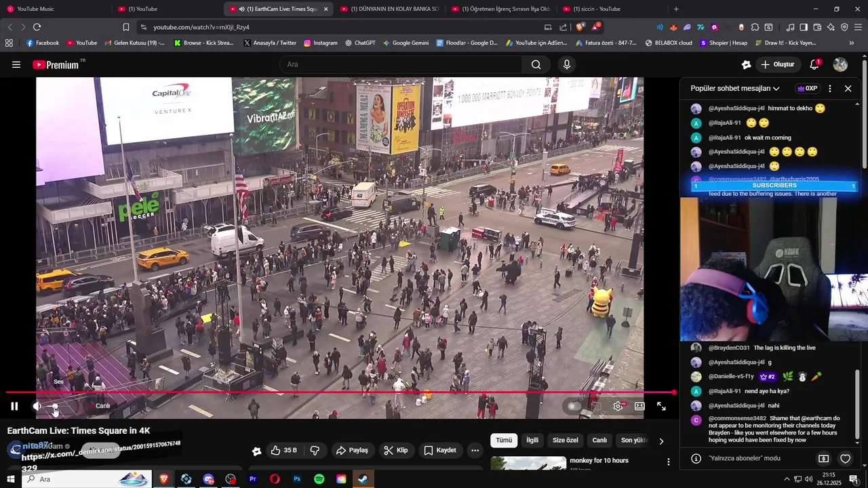Click the Canlı live indicator in the player
This screenshot has height=488, width=868.
[100, 406]
